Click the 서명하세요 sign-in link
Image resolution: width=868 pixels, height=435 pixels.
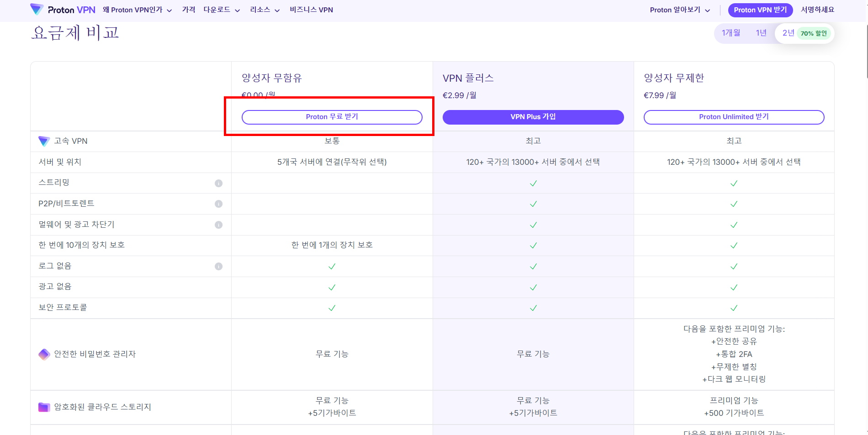(817, 10)
